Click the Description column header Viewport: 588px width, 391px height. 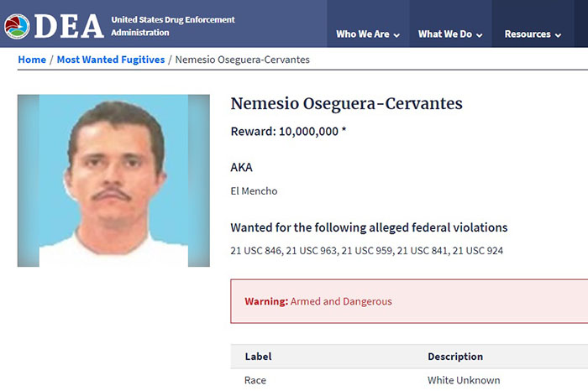click(455, 357)
